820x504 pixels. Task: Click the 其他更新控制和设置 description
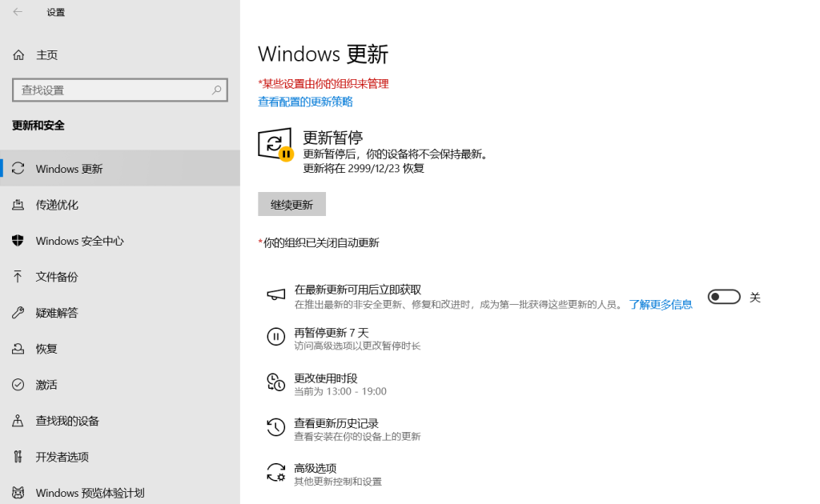[x=338, y=482]
